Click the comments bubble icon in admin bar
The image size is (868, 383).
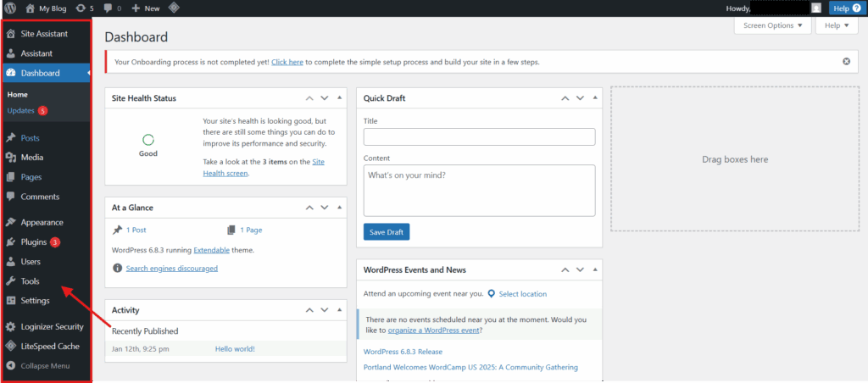click(x=112, y=8)
